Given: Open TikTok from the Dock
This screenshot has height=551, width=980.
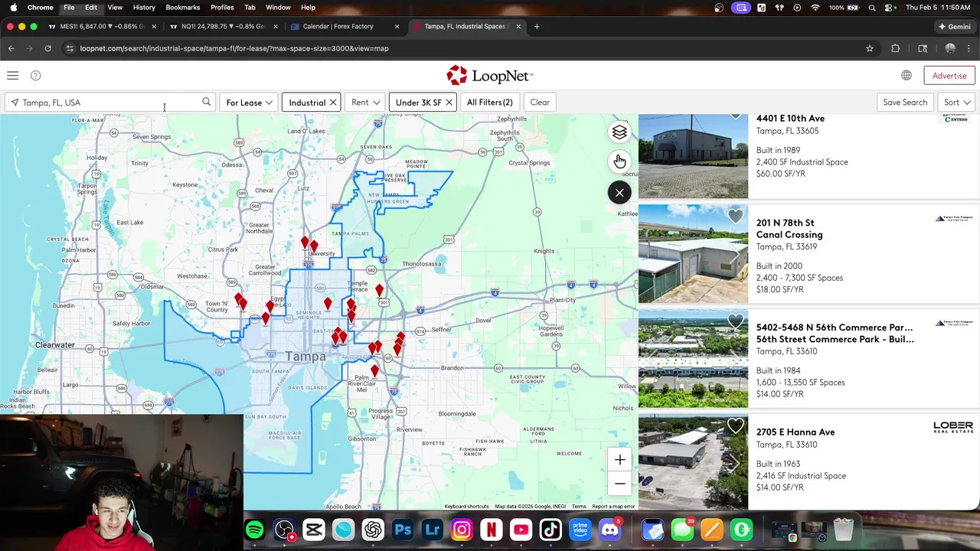Looking at the screenshot, I should point(550,530).
